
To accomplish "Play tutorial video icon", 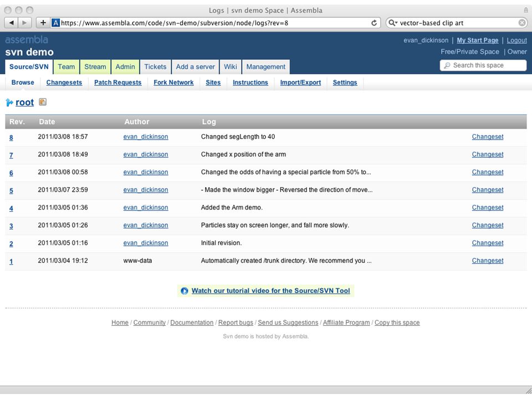I will [184, 291].
